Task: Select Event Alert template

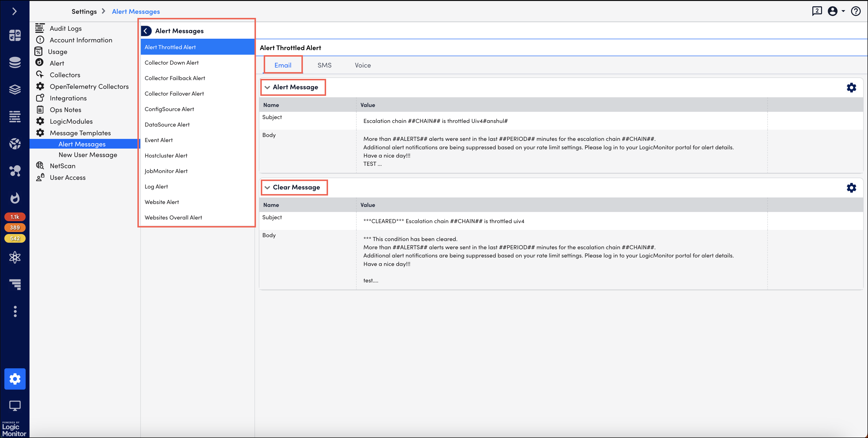Action: click(197, 140)
